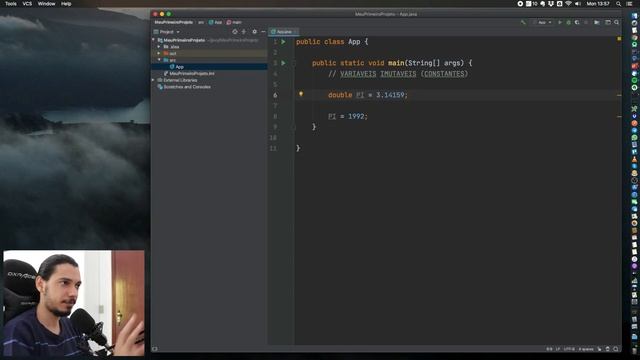Click the yellow inspection warning indicator
Viewport: 640px width, 360px height.
tap(619, 39)
